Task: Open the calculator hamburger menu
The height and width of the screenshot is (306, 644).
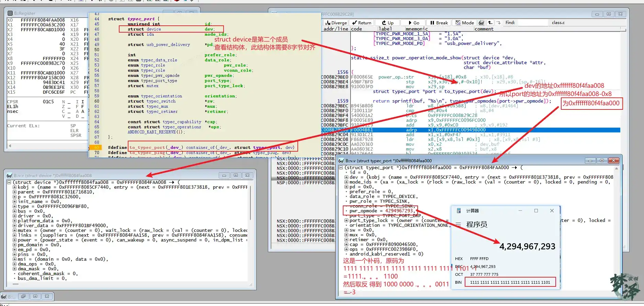Action: pyautogui.click(x=458, y=224)
